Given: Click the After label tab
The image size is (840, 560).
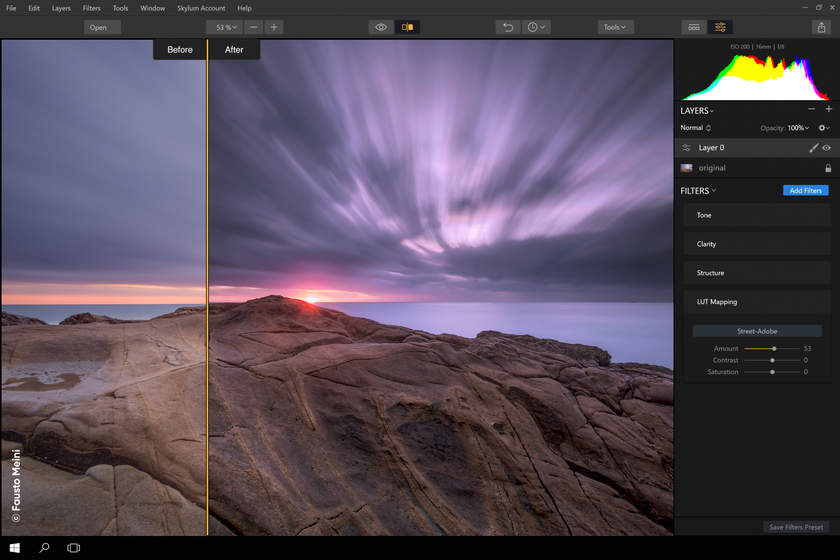Looking at the screenshot, I should [x=234, y=50].
